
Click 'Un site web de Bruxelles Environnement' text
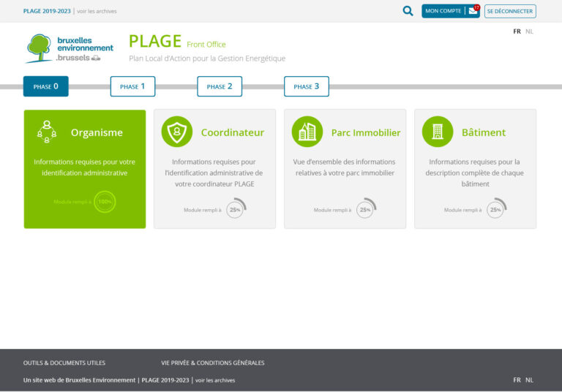[80, 380]
